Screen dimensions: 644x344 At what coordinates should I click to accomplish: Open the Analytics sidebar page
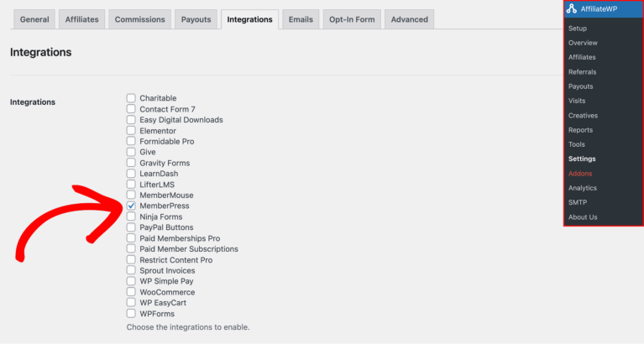point(582,188)
